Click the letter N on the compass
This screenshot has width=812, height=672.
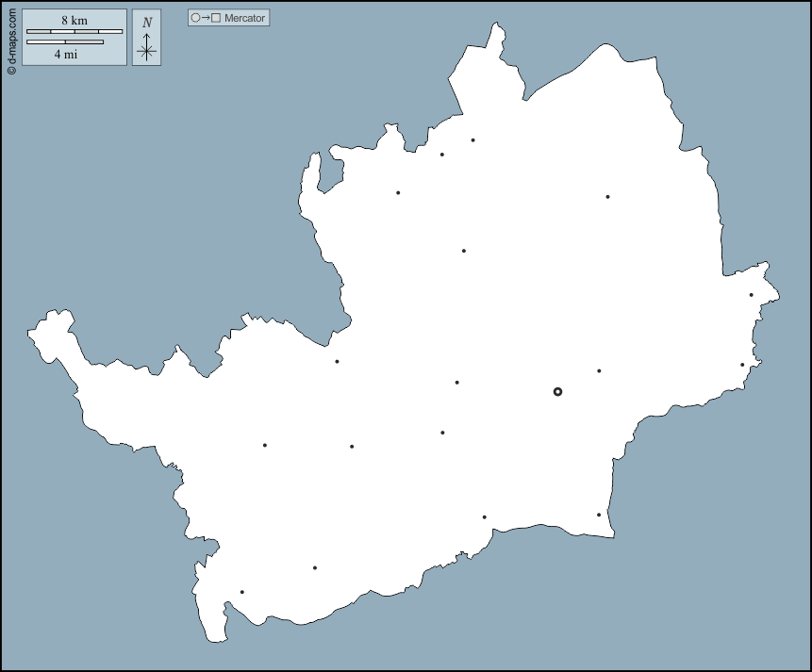pyautogui.click(x=146, y=23)
